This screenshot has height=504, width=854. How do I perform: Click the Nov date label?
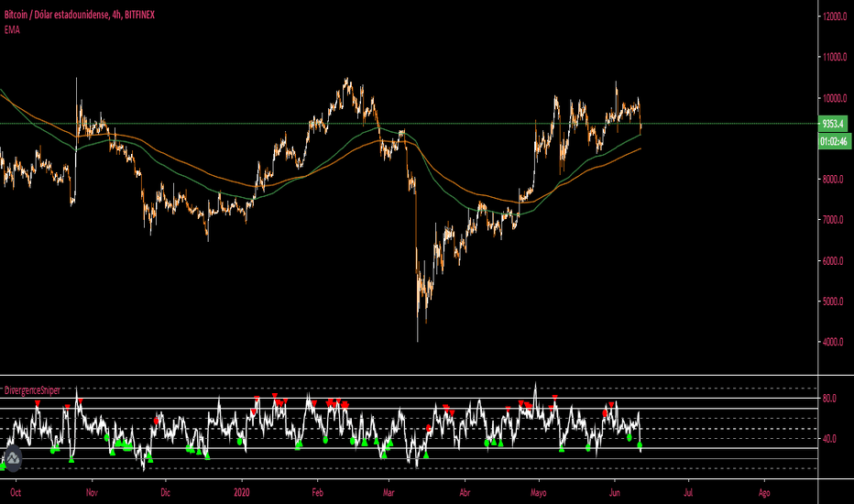(92, 493)
